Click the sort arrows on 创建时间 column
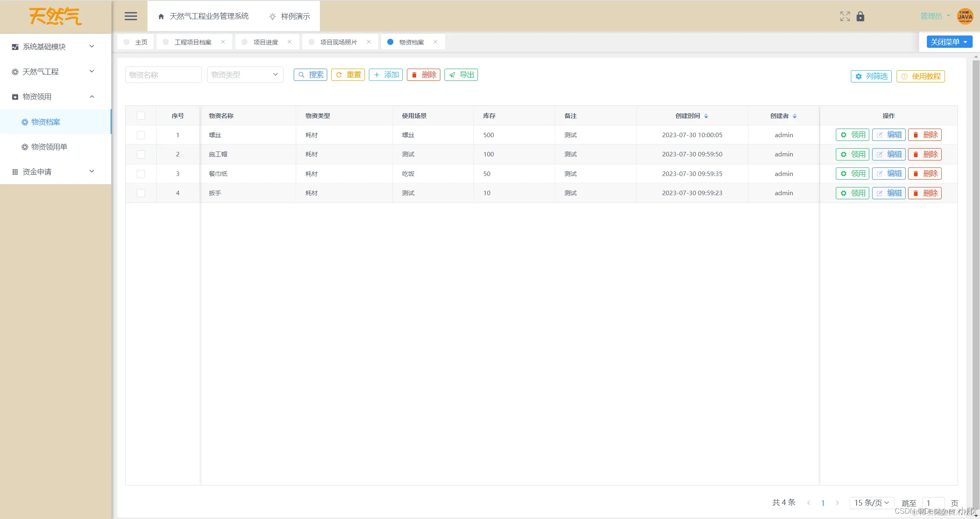 tap(706, 116)
